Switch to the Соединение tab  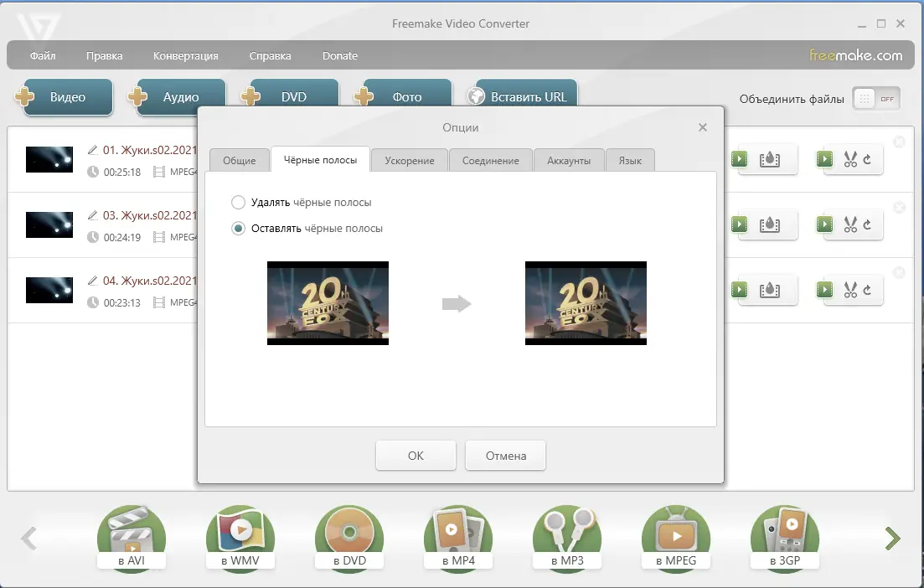(x=491, y=160)
